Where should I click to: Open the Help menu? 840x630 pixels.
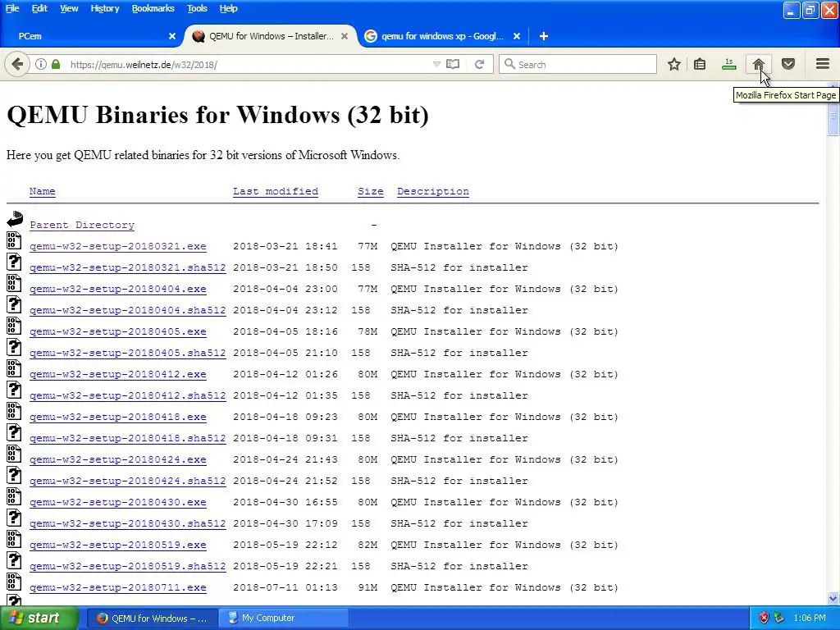pyautogui.click(x=228, y=8)
